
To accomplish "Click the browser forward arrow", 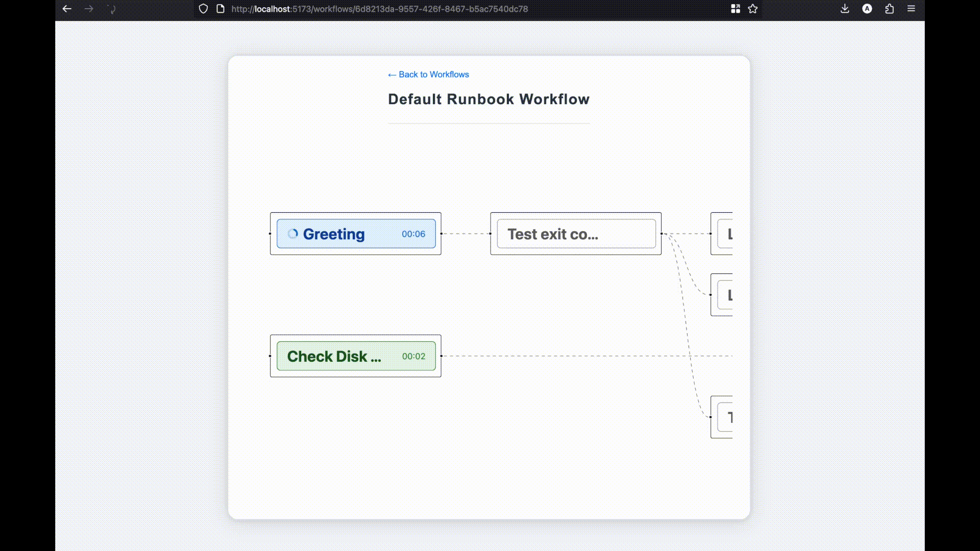I will pos(89,9).
